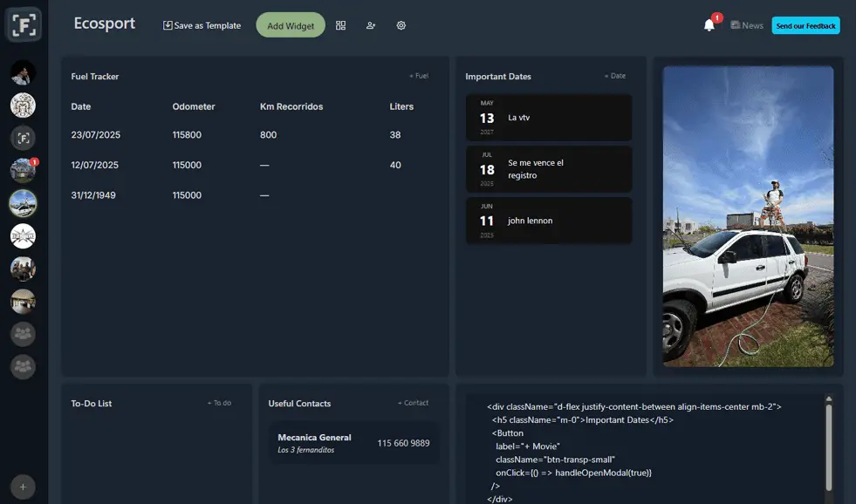The image size is (856, 504).
Task: Click the Add Widget button
Action: pos(291,25)
